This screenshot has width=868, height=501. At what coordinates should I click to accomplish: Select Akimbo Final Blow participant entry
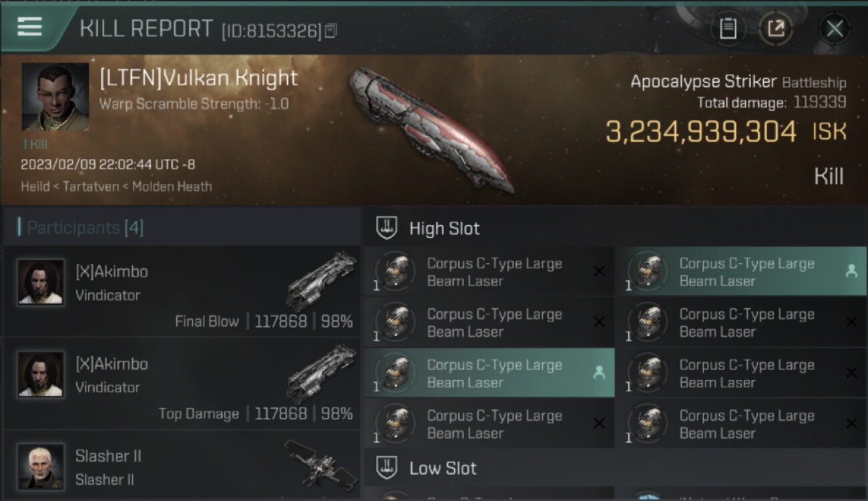182,291
